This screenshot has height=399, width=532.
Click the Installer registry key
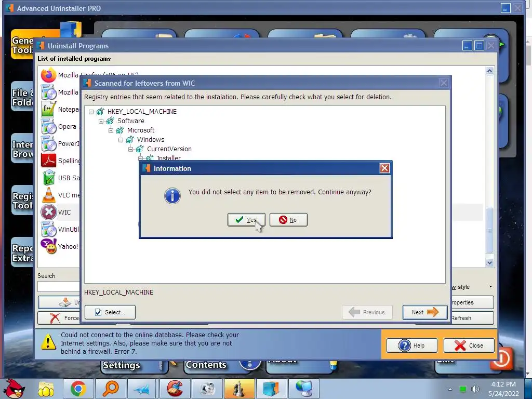169,158
